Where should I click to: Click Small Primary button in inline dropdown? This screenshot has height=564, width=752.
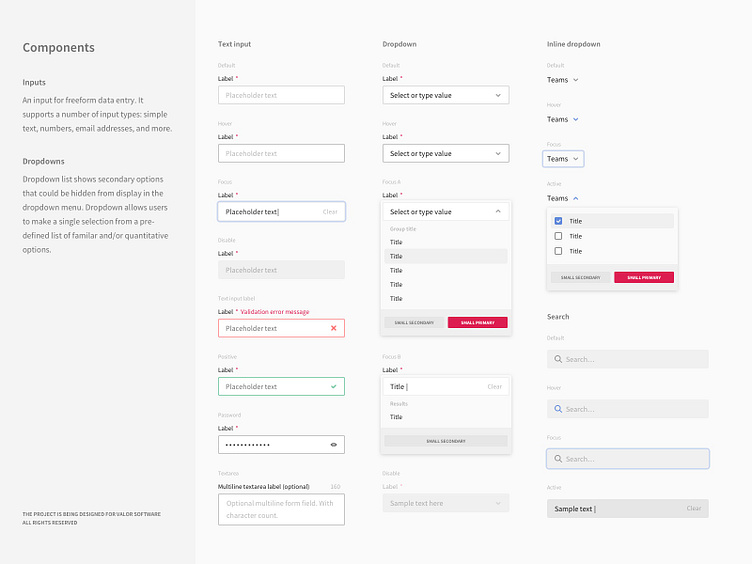644,277
